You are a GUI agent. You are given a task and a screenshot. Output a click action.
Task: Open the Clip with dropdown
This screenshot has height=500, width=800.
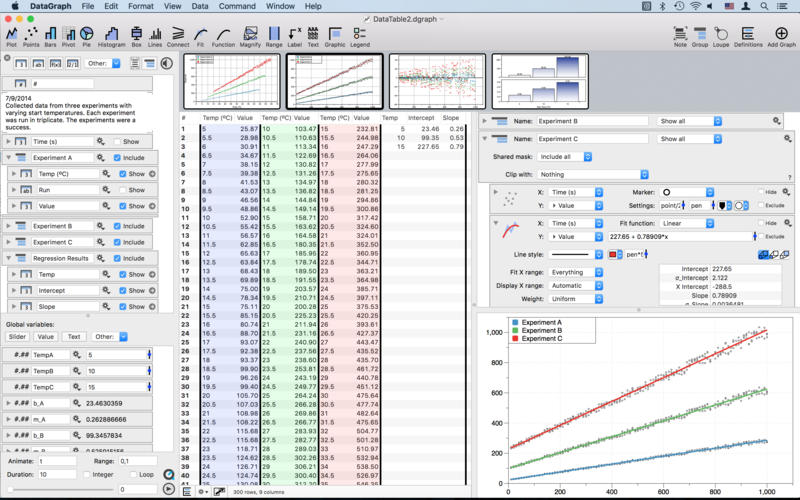(593, 174)
